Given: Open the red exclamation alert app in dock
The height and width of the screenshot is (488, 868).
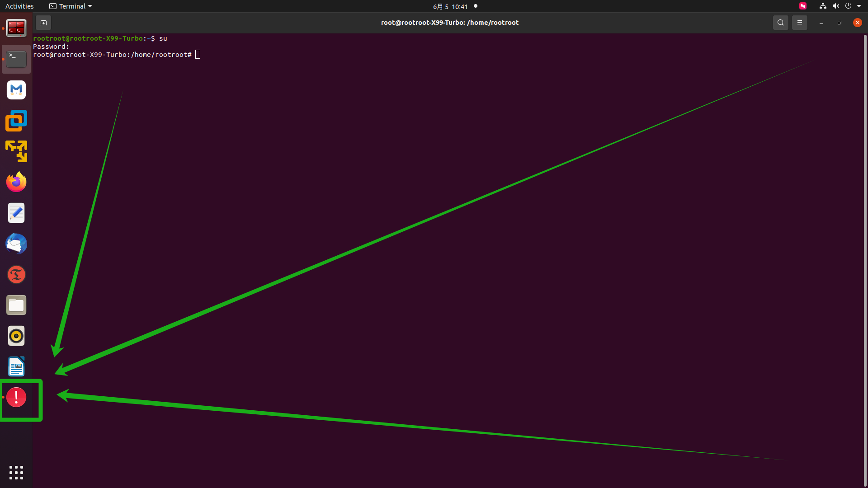Looking at the screenshot, I should [x=16, y=398].
